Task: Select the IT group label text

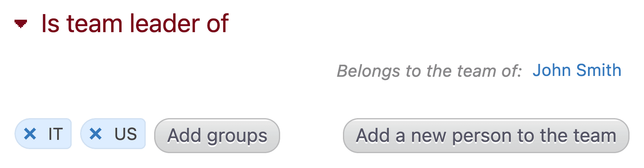Action: coord(56,134)
